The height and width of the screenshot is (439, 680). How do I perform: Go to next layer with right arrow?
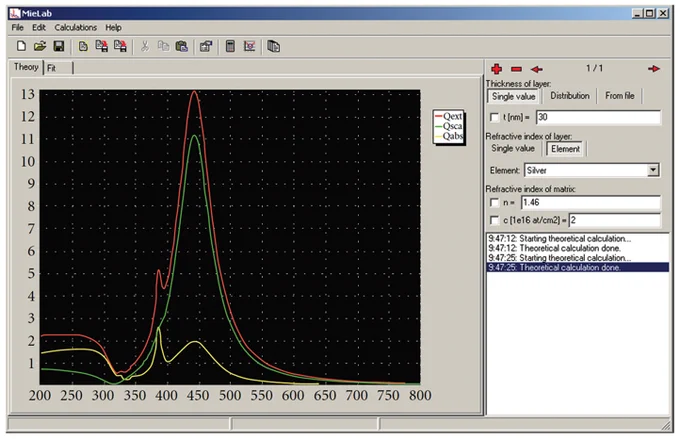[x=654, y=69]
